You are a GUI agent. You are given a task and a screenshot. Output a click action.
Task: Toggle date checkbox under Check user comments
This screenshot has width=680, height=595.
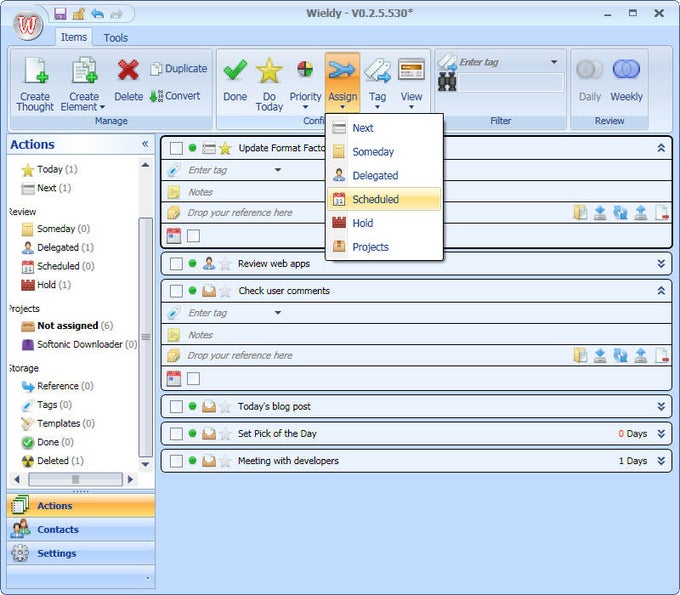(193, 379)
